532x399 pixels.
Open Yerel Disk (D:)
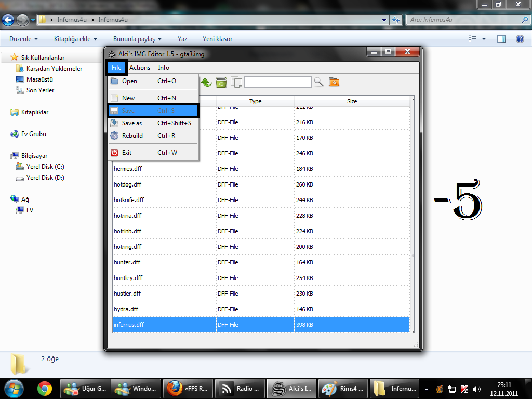[45, 178]
